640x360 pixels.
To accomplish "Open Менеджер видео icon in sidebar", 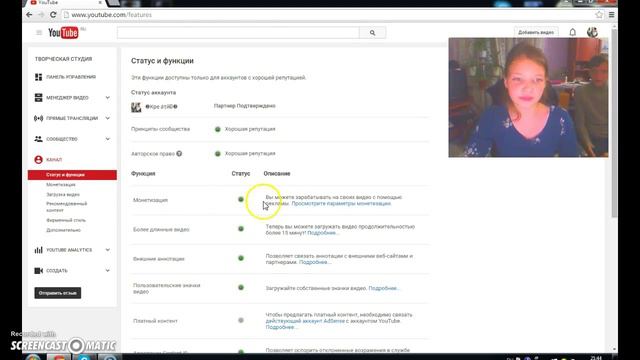I will pyautogui.click(x=38, y=98).
